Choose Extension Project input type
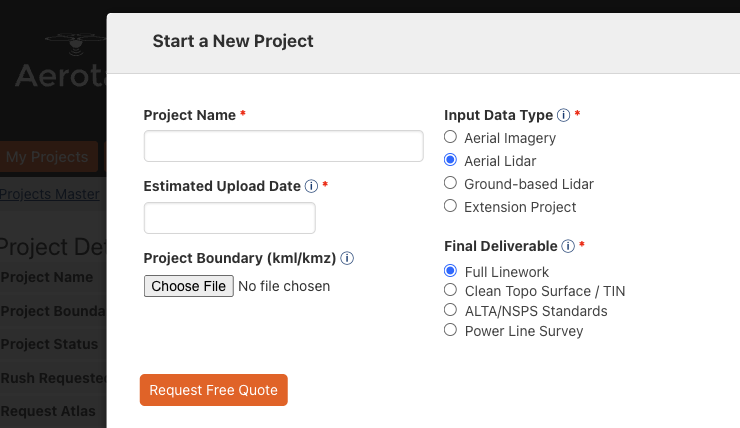 pyautogui.click(x=450, y=206)
